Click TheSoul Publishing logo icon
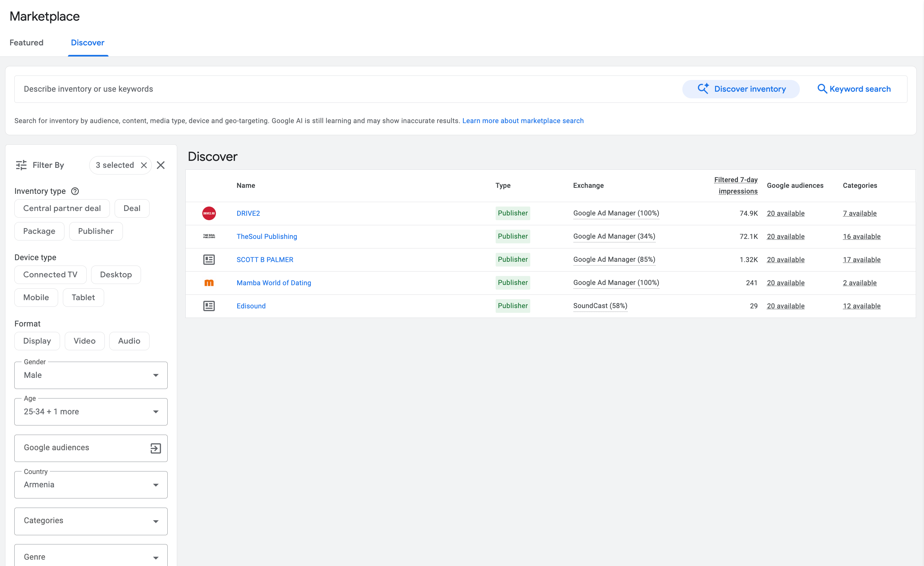 point(209,236)
